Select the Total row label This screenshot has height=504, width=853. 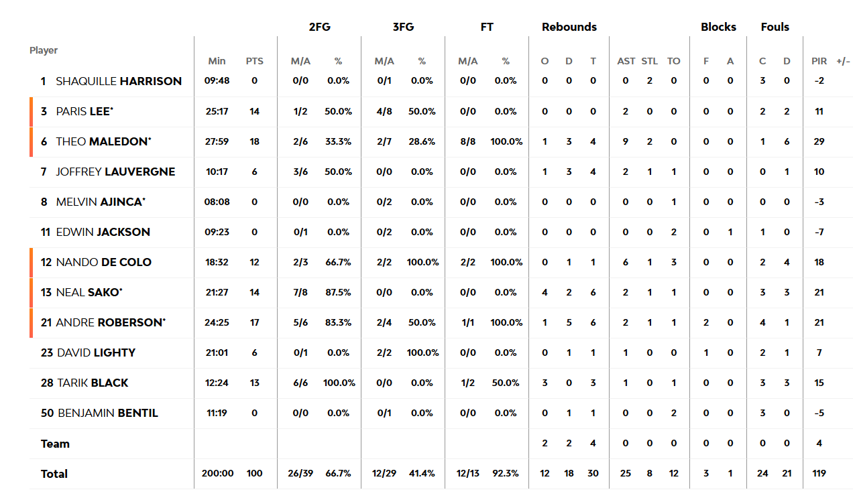click(x=54, y=474)
